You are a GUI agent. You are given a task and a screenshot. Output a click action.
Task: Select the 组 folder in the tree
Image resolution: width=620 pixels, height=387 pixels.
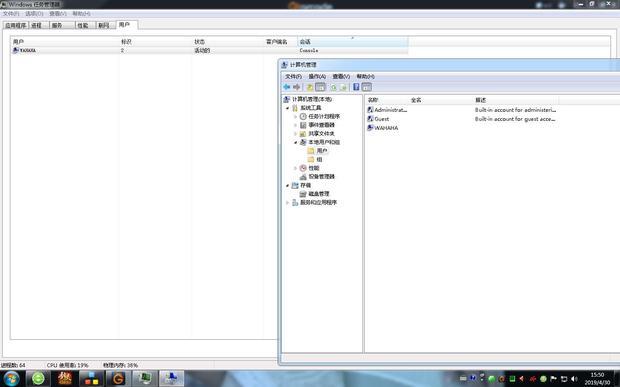pyautogui.click(x=315, y=159)
